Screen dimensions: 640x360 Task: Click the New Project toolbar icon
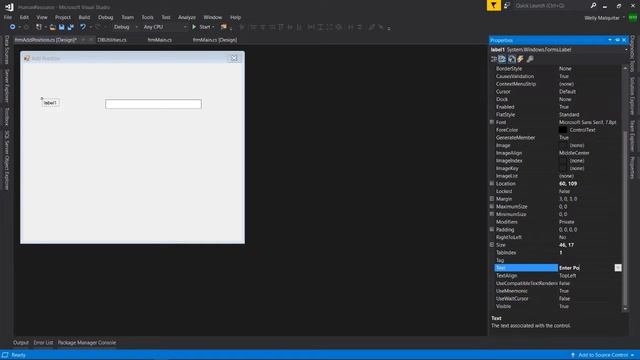[39, 27]
